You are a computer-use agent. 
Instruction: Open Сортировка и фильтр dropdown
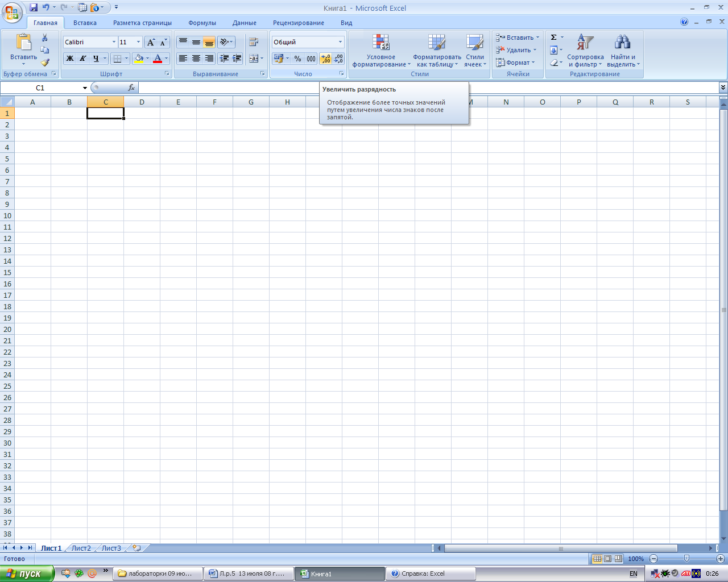coord(585,51)
